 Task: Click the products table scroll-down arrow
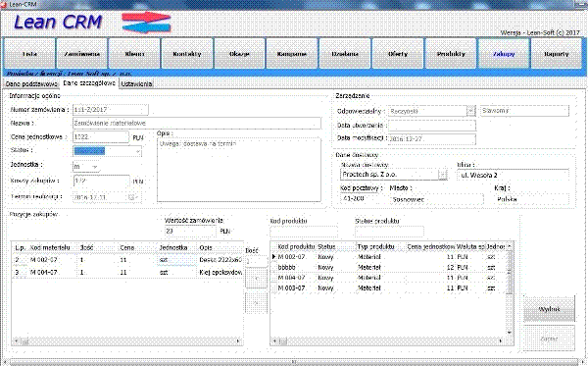click(x=510, y=333)
